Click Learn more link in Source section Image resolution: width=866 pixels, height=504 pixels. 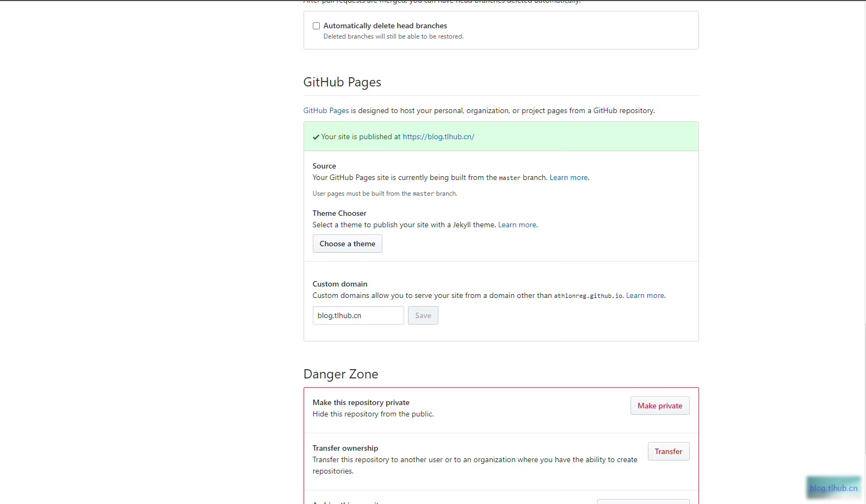(568, 178)
